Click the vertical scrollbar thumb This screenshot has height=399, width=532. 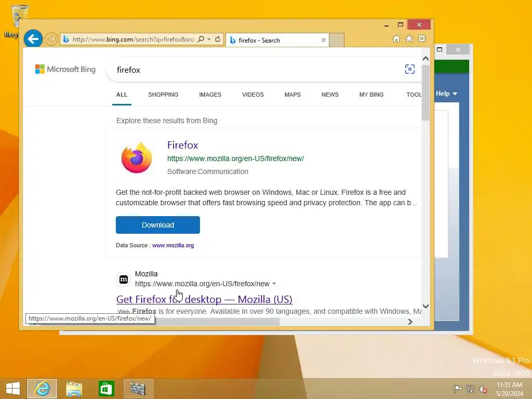point(426,92)
